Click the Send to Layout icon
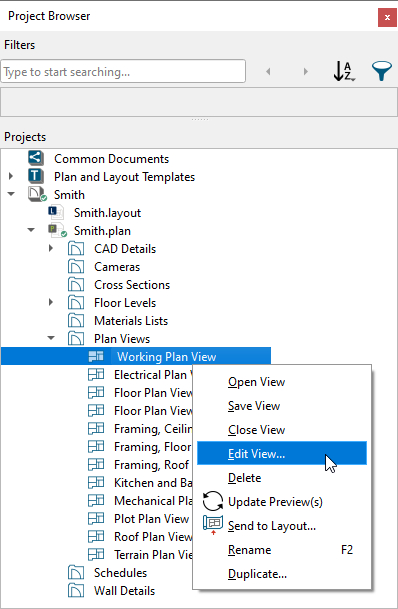This screenshot has height=609, width=398. [x=213, y=525]
